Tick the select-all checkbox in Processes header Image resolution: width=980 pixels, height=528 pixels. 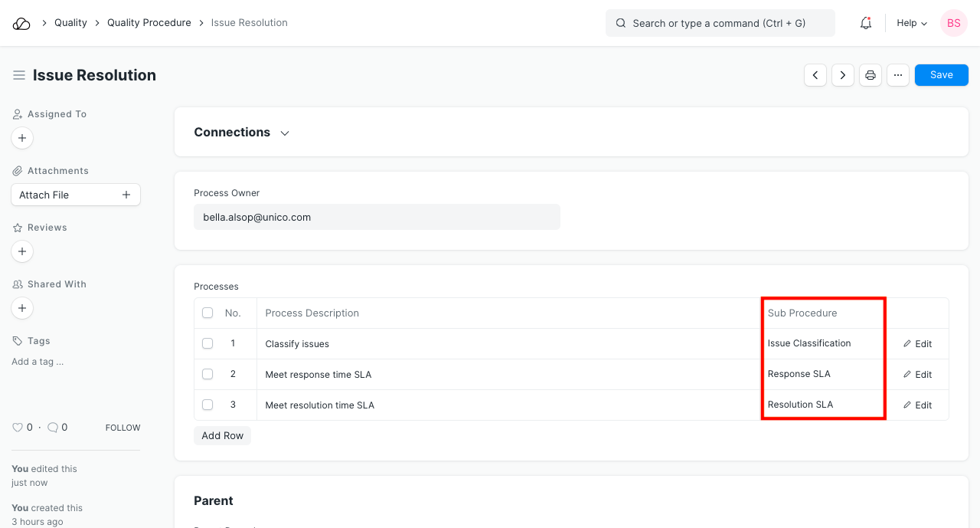(207, 313)
